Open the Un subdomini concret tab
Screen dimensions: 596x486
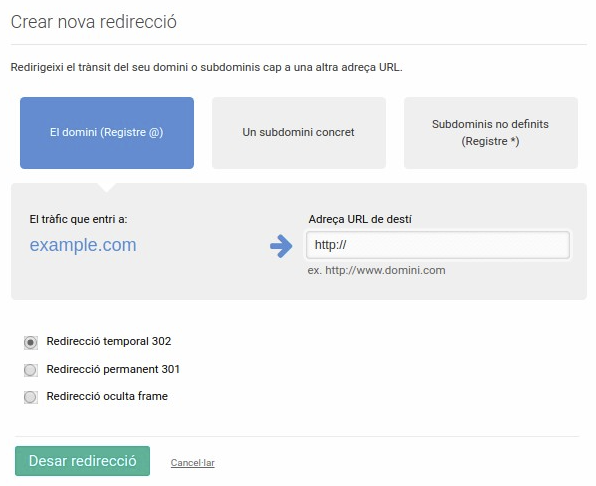coord(299,133)
